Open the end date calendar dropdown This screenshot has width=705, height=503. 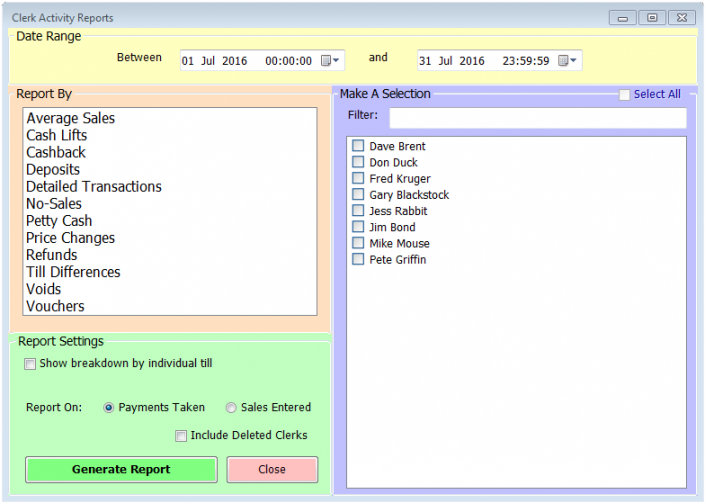click(567, 61)
